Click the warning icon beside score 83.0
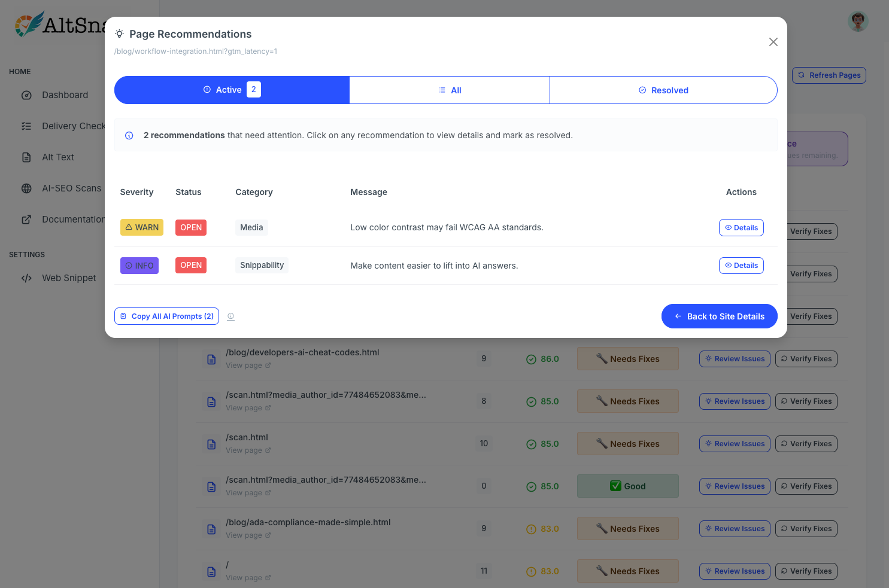Screen dimensions: 889x588 pyautogui.click(x=531, y=528)
